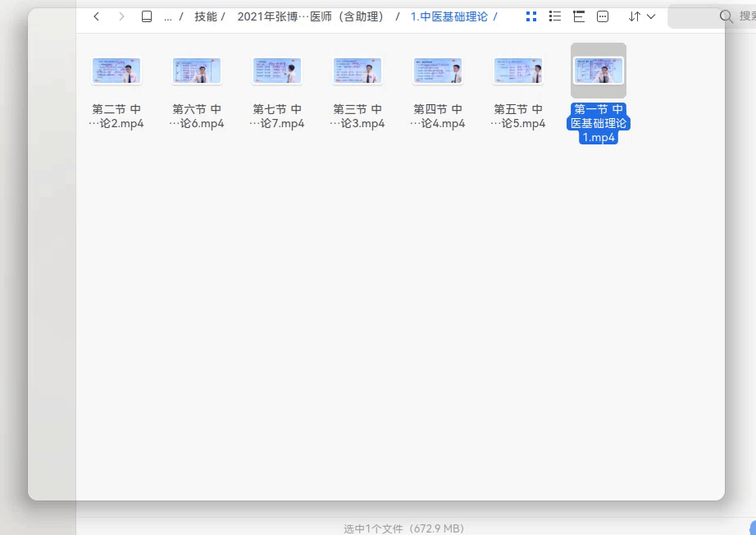The image size is (756, 535).
Task: Click the sort order arrows icon
Action: tap(635, 17)
